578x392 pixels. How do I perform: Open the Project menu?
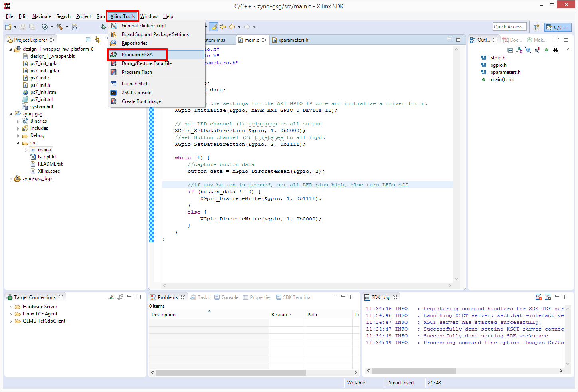[83, 16]
